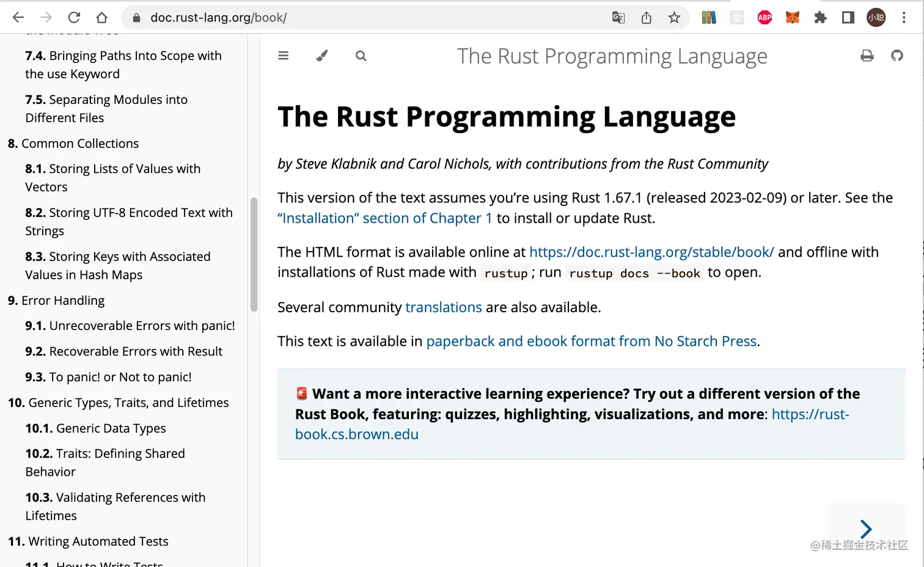Print the book with the printer icon
Image resolution: width=924 pixels, height=567 pixels.
pos(867,56)
